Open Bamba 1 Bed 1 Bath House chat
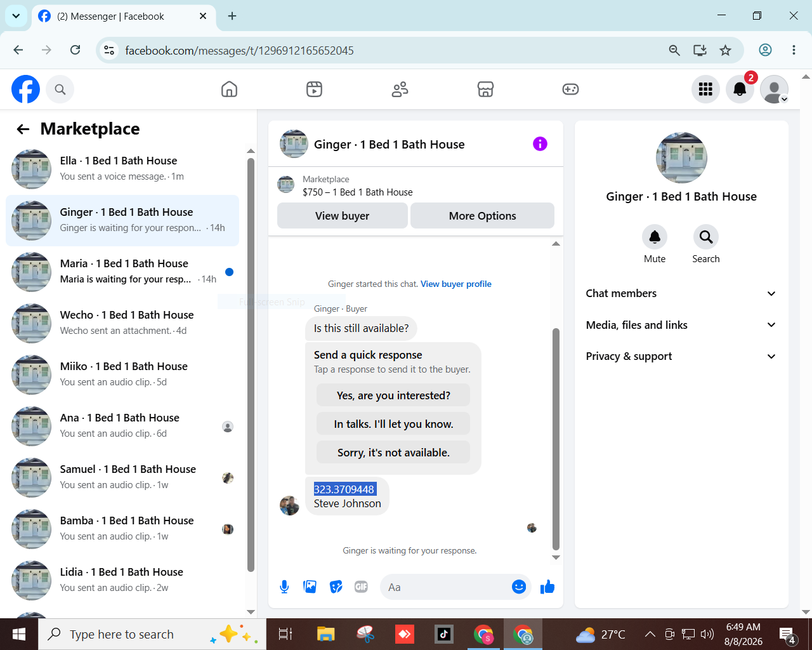The image size is (812, 650). coord(122,529)
